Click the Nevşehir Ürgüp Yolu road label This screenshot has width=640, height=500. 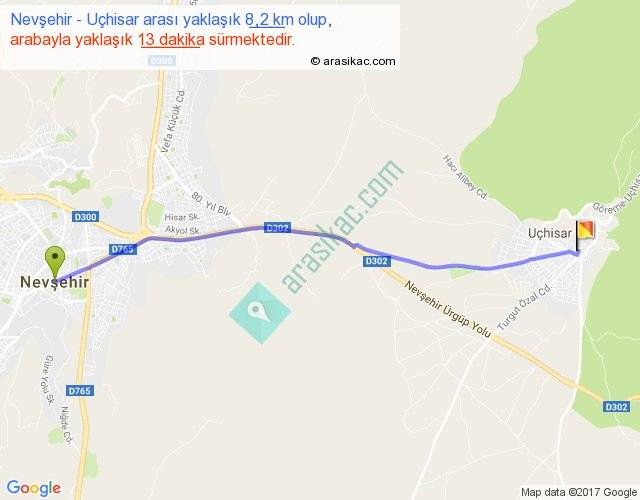coord(448,309)
